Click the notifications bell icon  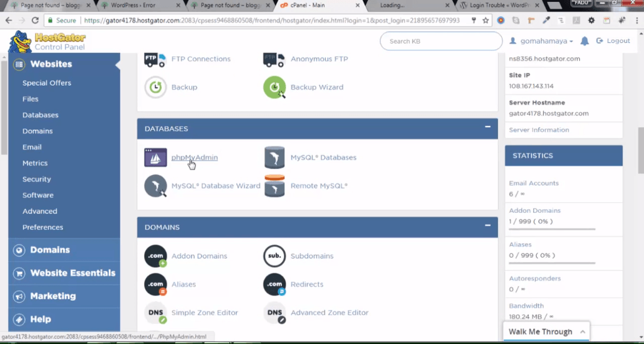[584, 41]
